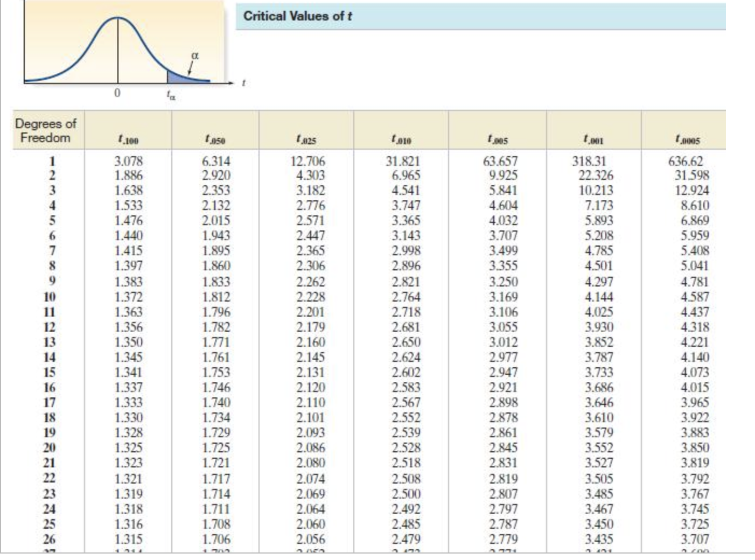Click the value 3.485
The height and width of the screenshot is (560, 755).
599,494
